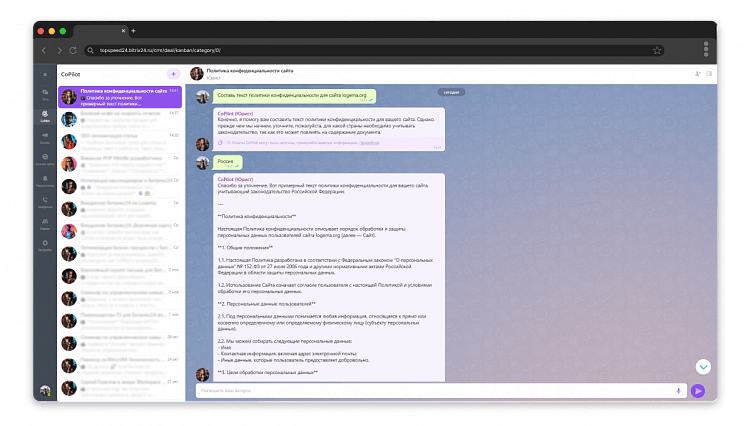Close the messenger sidebar with the X icon

pyautogui.click(x=45, y=75)
